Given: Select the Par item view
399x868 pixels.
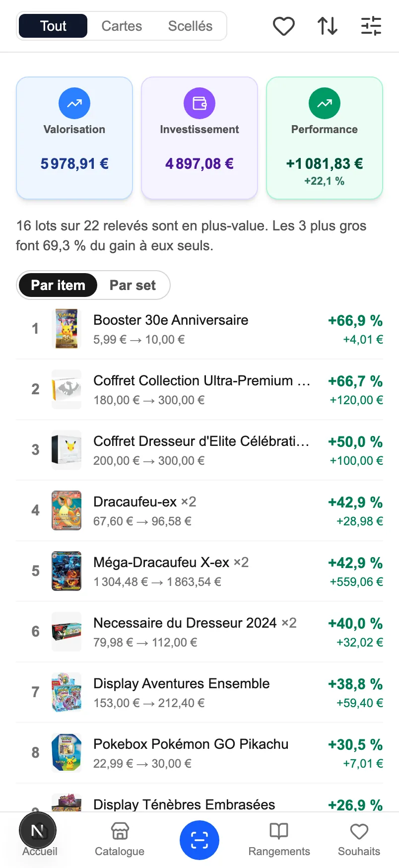Looking at the screenshot, I should [x=58, y=285].
